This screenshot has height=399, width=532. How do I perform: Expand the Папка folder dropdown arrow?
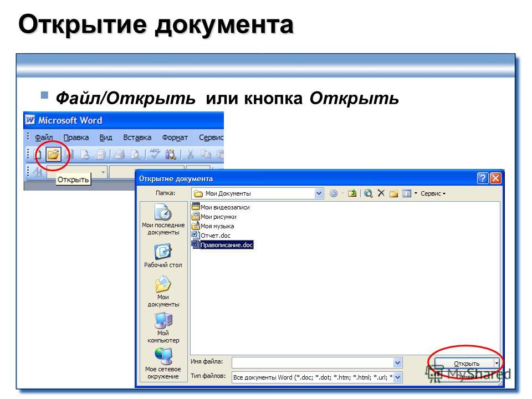click(x=319, y=193)
